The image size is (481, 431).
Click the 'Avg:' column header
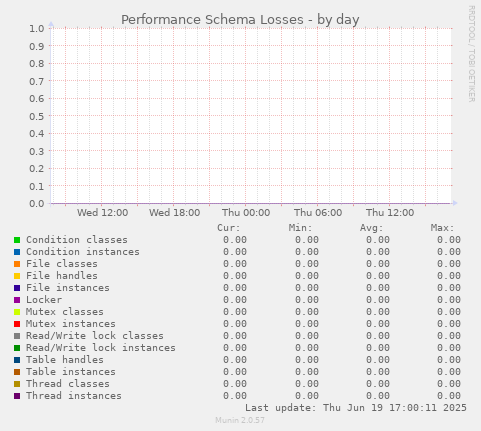372,228
